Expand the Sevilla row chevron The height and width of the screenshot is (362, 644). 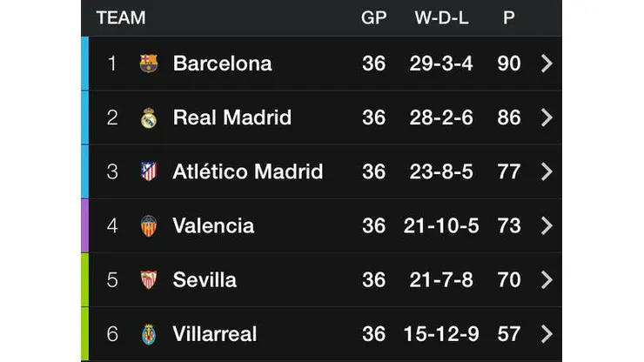tap(547, 280)
